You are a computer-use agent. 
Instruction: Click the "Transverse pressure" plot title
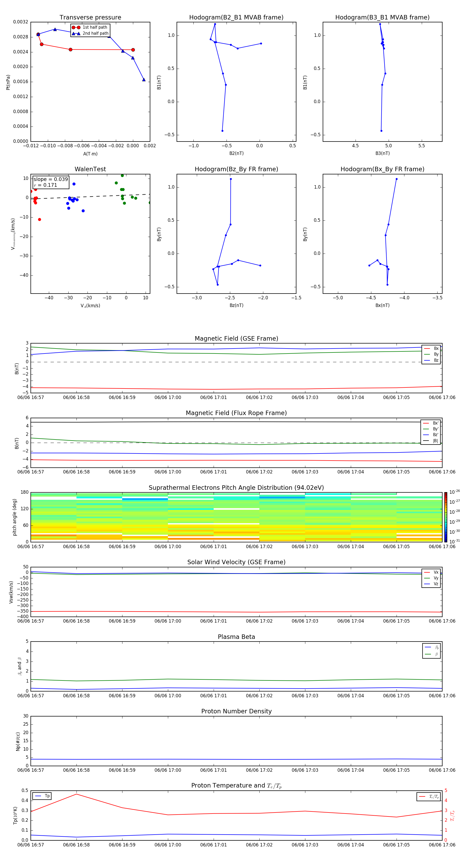90,18
